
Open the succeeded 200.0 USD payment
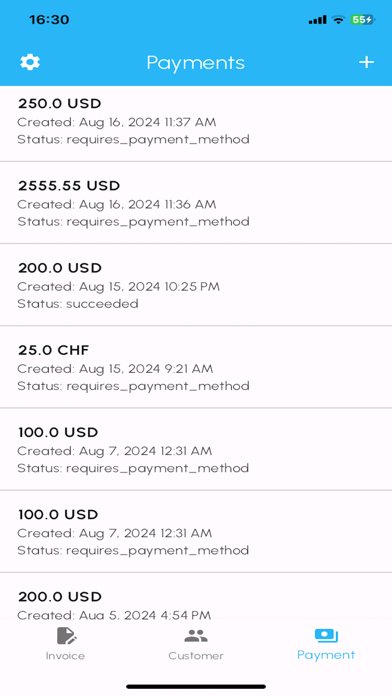pyautogui.click(x=196, y=285)
